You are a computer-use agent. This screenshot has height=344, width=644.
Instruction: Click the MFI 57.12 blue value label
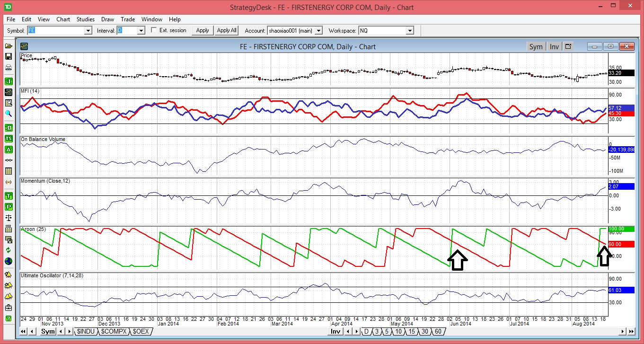(621, 108)
